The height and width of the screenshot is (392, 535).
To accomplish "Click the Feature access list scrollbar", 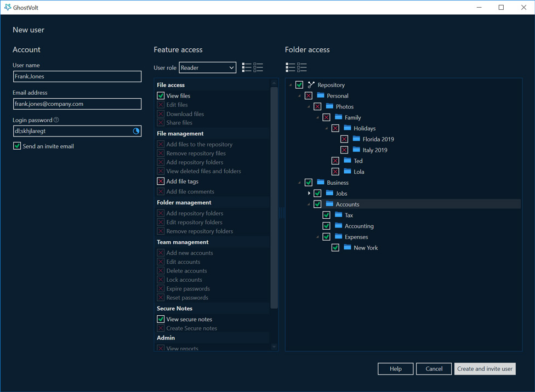I will (x=274, y=198).
